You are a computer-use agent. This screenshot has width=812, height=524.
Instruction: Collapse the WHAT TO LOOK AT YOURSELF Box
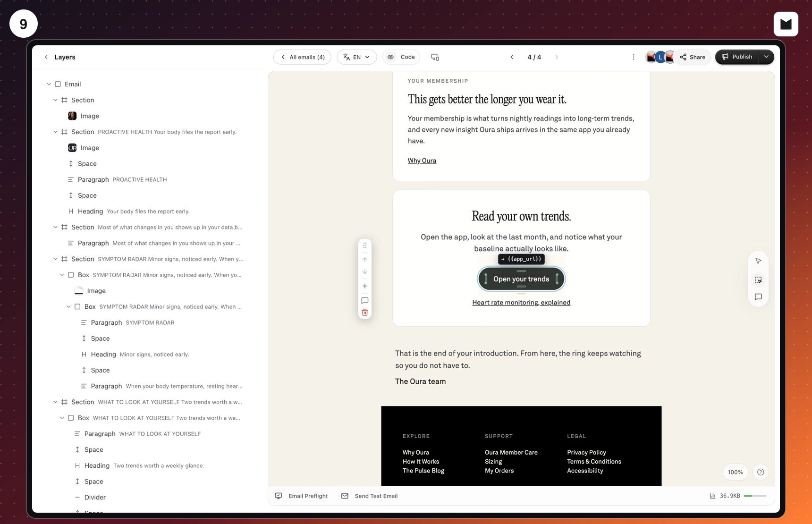tap(62, 418)
